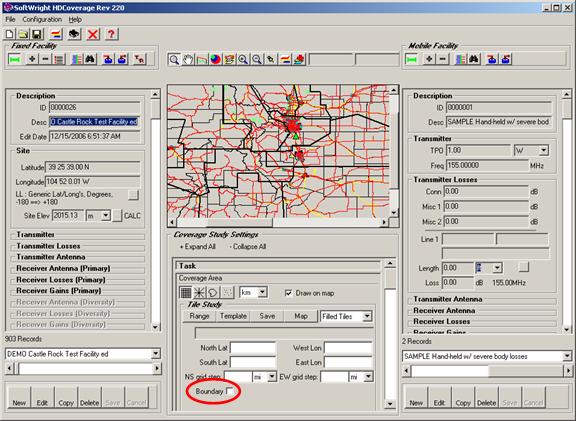Click the New file icon in main toolbar

pyautogui.click(x=10, y=34)
